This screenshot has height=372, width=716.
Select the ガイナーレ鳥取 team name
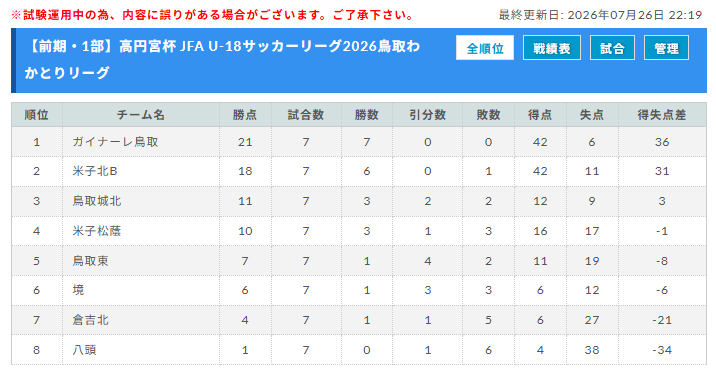click(115, 142)
